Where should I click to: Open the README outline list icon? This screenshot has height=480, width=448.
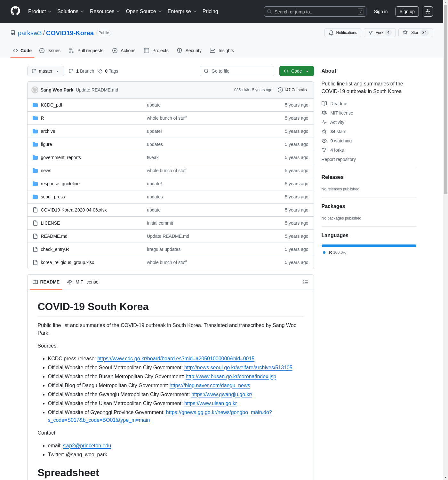tap(306, 282)
